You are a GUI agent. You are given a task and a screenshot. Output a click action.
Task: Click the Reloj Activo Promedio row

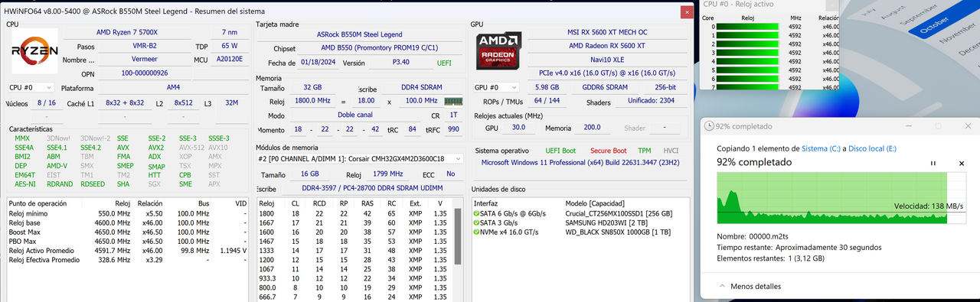coord(127,250)
